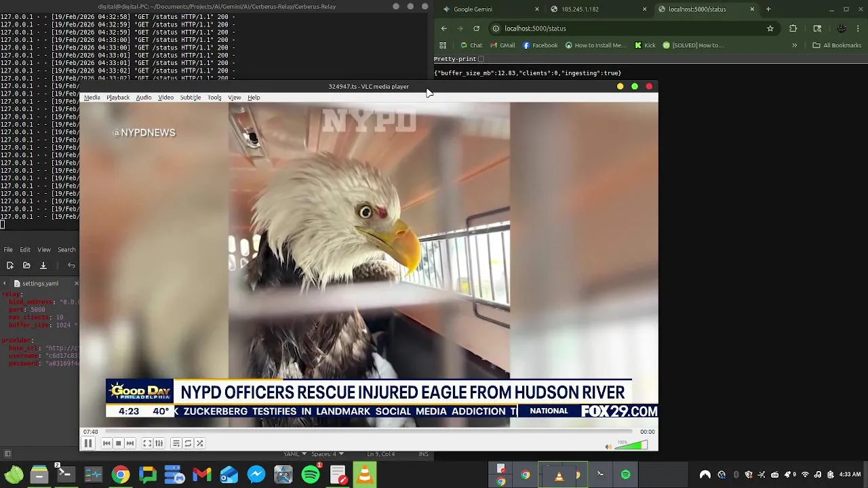Mute audio with VLC speaker icon
Screen dimensions: 868x488
pyautogui.click(x=608, y=446)
